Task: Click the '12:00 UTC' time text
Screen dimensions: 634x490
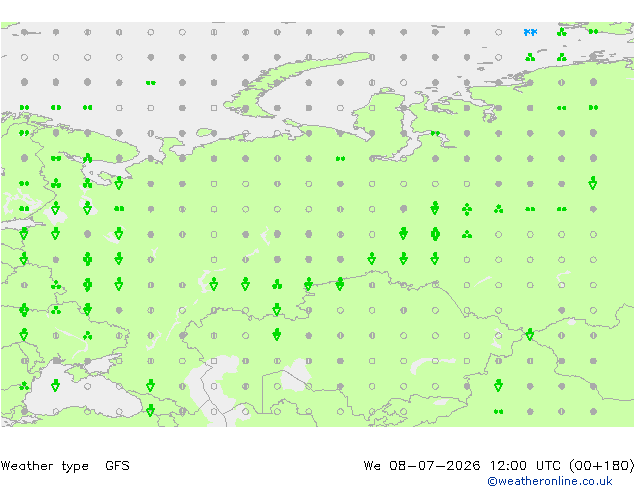Action: pyautogui.click(x=525, y=466)
